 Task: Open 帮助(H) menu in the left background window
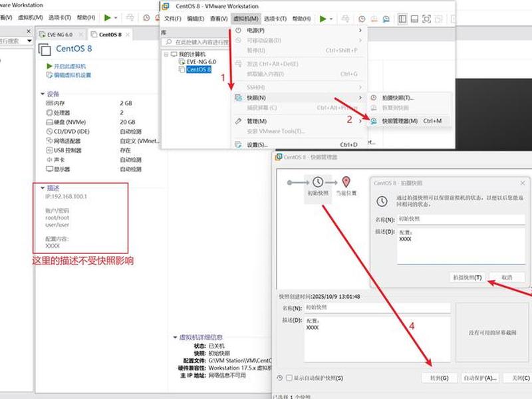(x=86, y=17)
